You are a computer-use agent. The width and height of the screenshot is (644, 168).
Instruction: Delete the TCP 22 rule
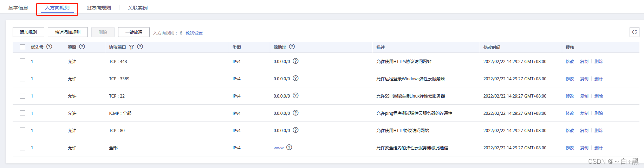click(x=599, y=96)
